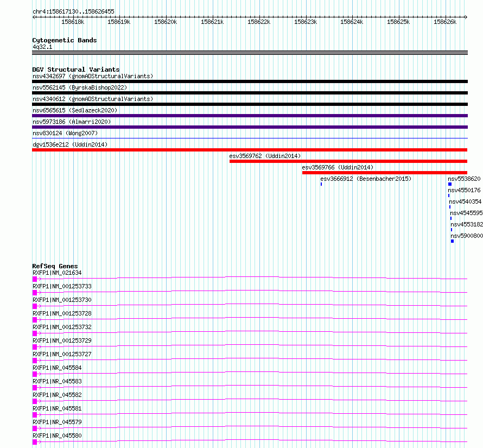Click the nsv4553182 variant label

[467, 224]
